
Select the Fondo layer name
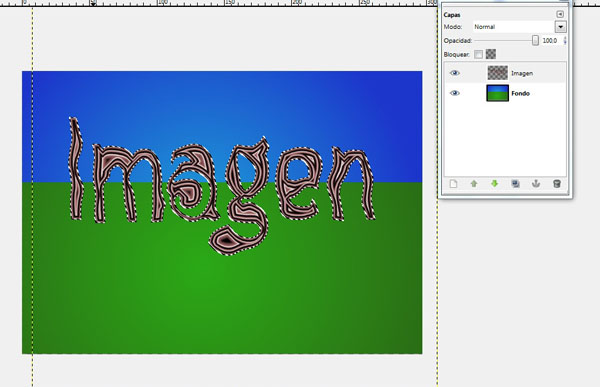click(x=520, y=93)
